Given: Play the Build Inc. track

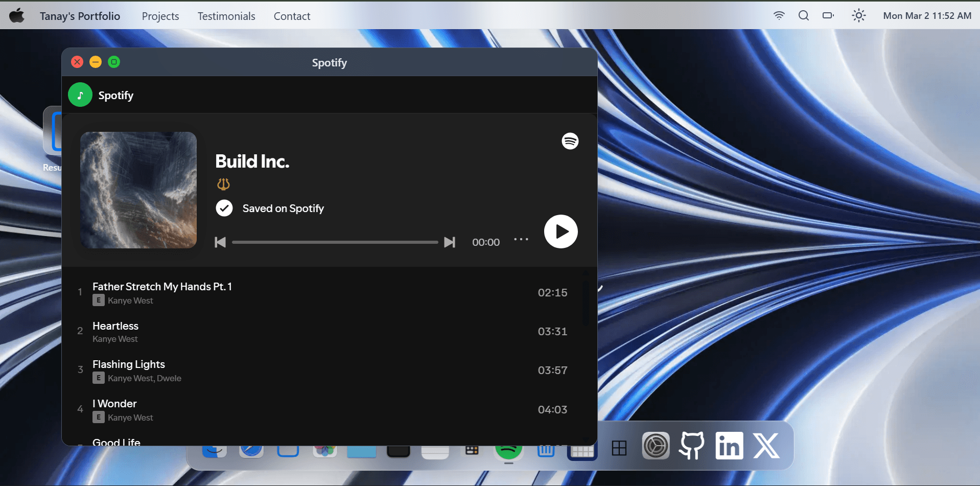Looking at the screenshot, I should pyautogui.click(x=561, y=231).
